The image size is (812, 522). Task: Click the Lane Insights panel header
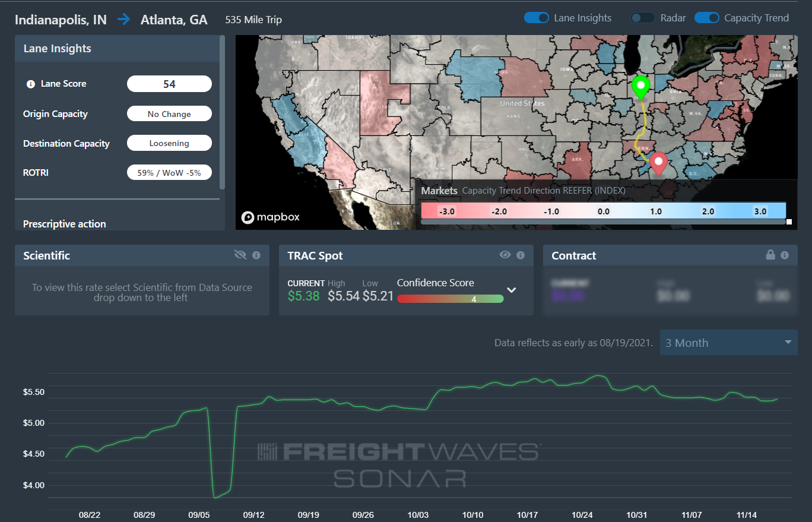click(x=117, y=49)
